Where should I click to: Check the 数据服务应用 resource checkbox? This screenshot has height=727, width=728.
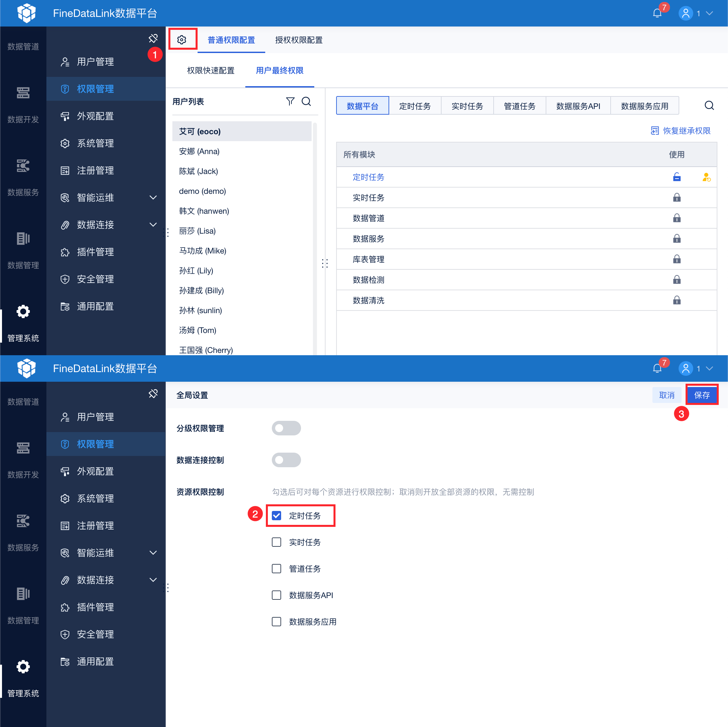[x=276, y=621]
